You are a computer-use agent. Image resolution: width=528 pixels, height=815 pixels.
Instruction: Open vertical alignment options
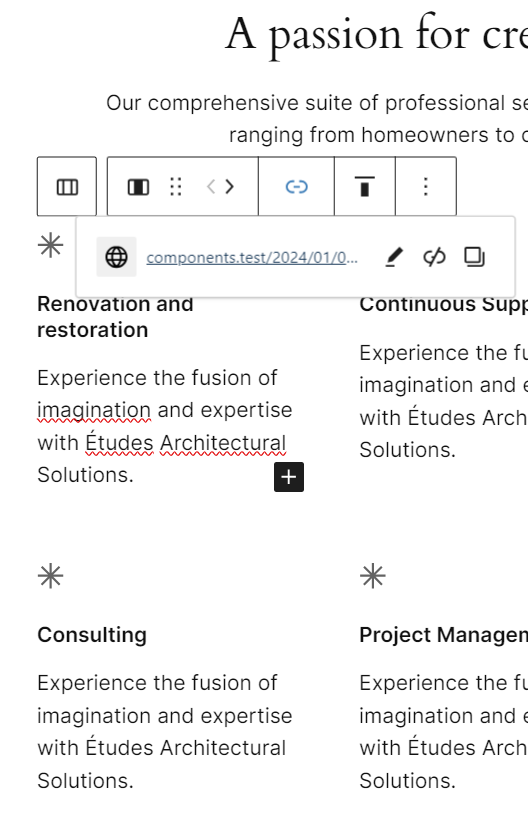click(x=364, y=187)
